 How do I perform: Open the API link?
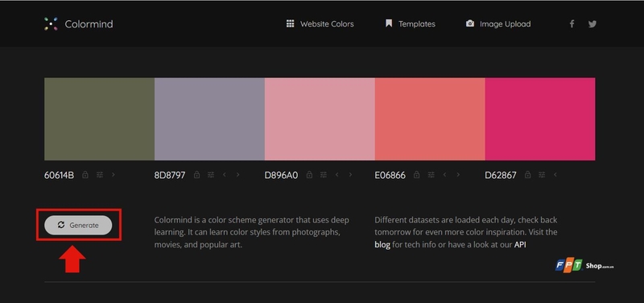click(520, 245)
